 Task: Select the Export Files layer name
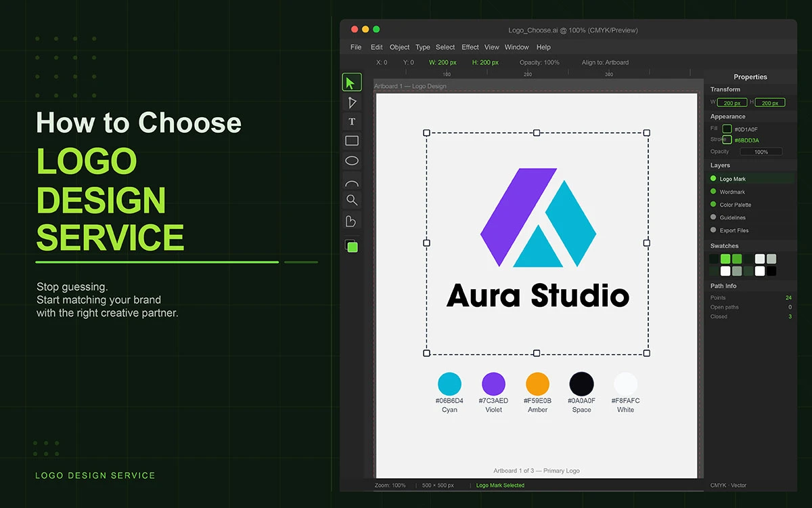(734, 230)
